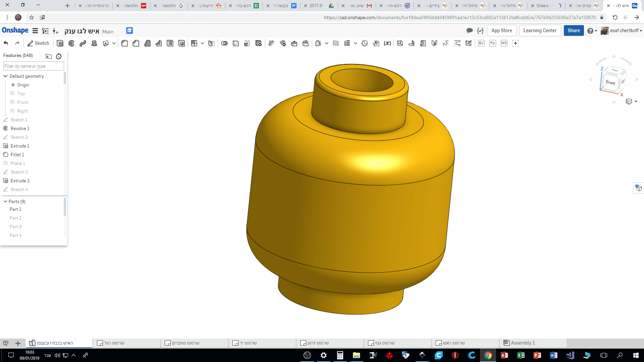644x362 pixels.
Task: Select Revolve 1 in the feature list
Action: 20,128
